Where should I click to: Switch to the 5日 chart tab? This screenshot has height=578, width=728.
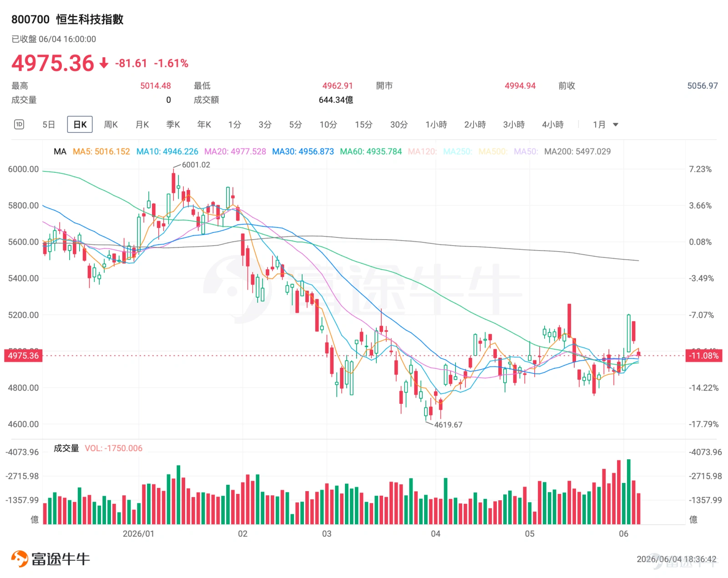tap(49, 125)
